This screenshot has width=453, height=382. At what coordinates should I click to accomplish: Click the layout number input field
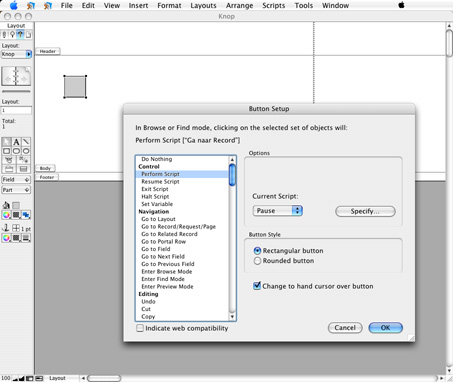[x=16, y=110]
